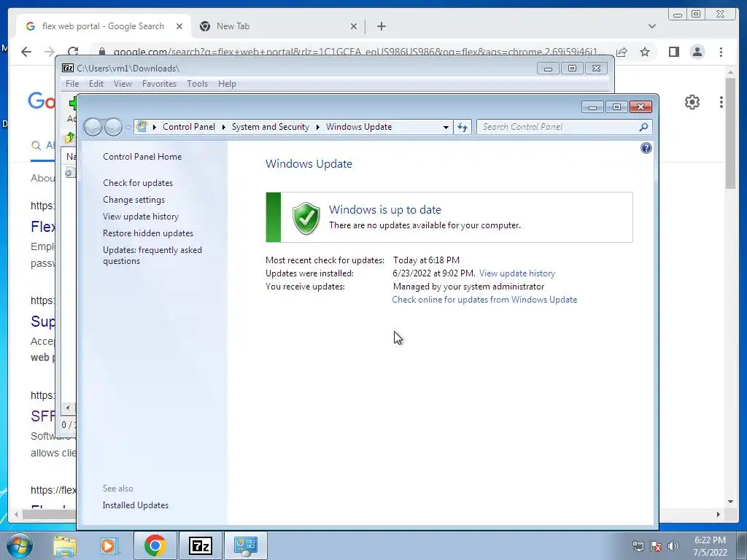Go to Control Panel Home

142,157
